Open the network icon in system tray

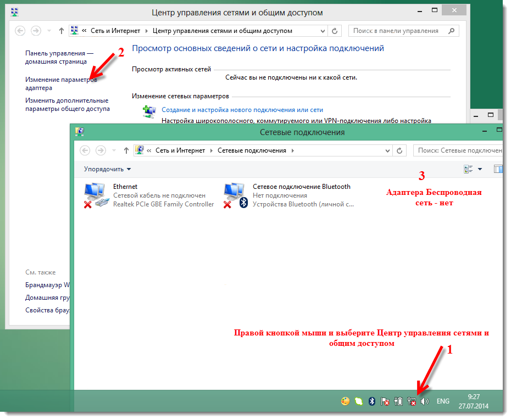pyautogui.click(x=412, y=401)
